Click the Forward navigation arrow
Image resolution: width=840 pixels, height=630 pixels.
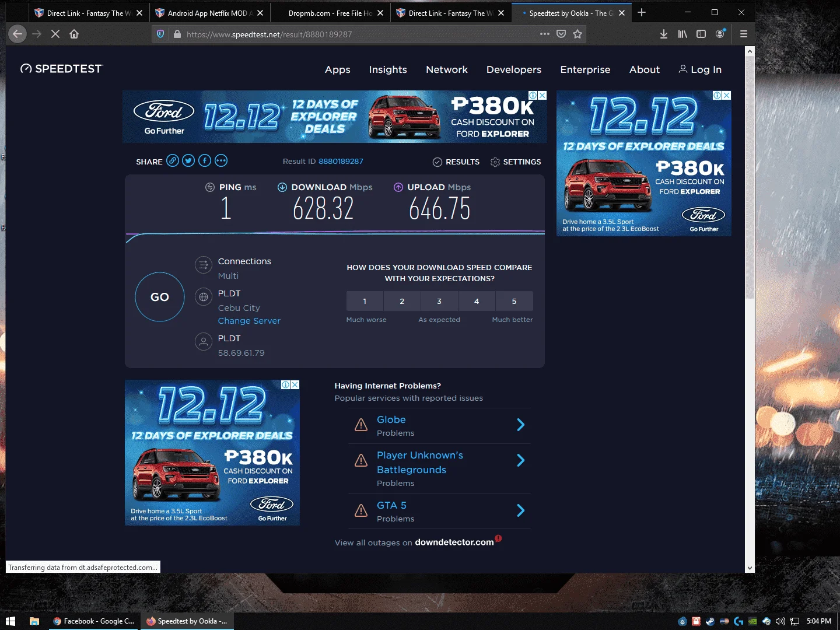[37, 34]
